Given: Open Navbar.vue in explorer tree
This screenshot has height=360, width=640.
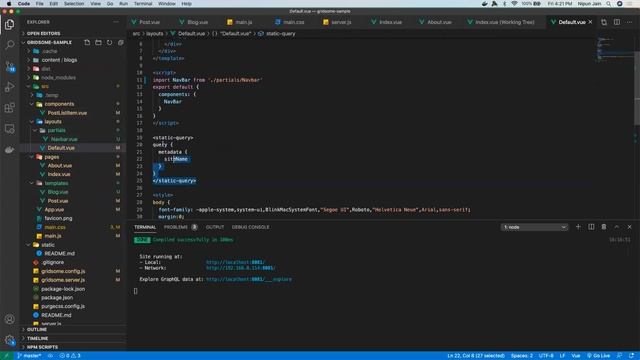Looking at the screenshot, I should 64,139.
